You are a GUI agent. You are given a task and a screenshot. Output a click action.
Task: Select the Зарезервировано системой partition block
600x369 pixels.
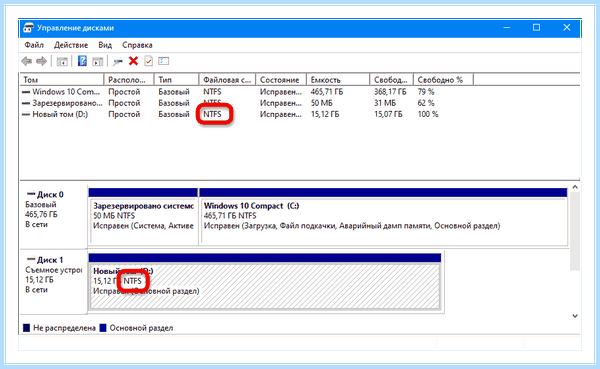pos(143,216)
